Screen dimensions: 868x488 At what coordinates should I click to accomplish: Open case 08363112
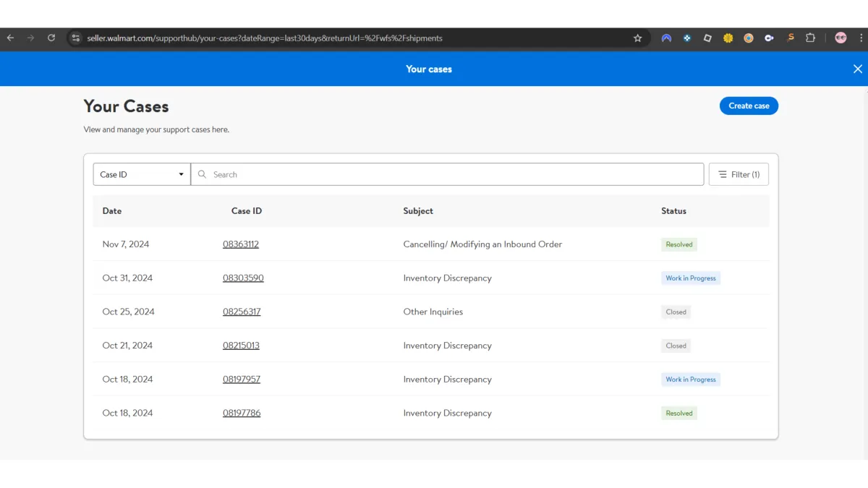(x=241, y=244)
